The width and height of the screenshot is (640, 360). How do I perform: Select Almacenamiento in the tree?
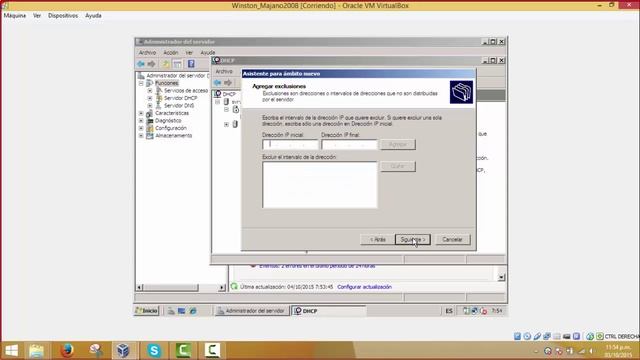(x=173, y=136)
